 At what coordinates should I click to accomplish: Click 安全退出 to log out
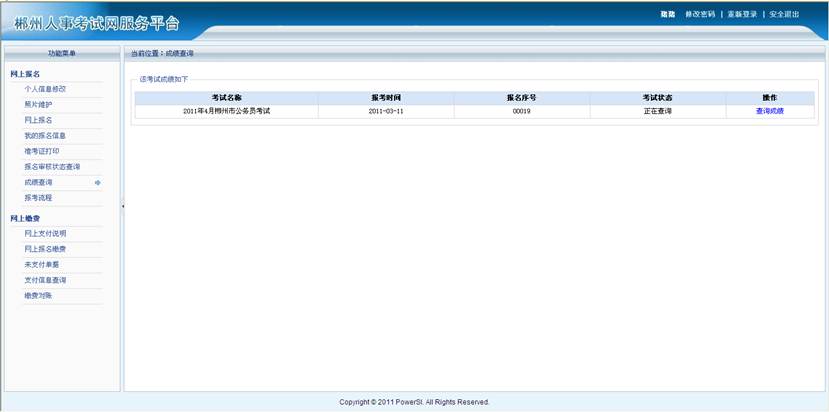pos(784,14)
